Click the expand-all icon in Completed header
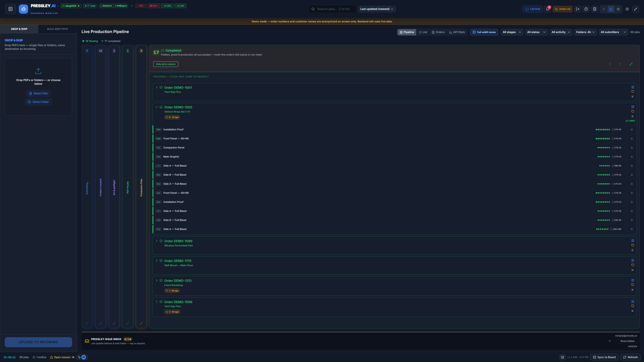 [610, 64]
